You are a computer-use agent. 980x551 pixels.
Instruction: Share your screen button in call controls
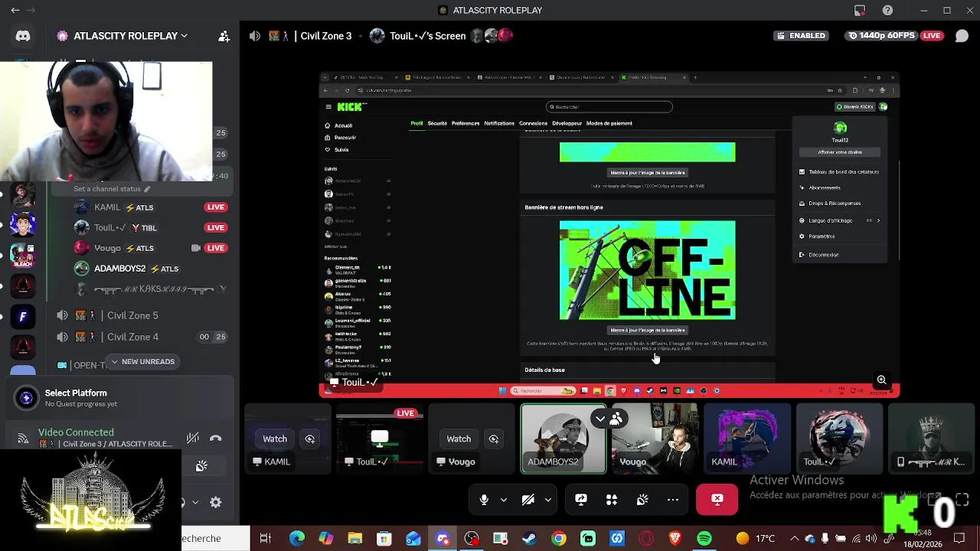[581, 500]
